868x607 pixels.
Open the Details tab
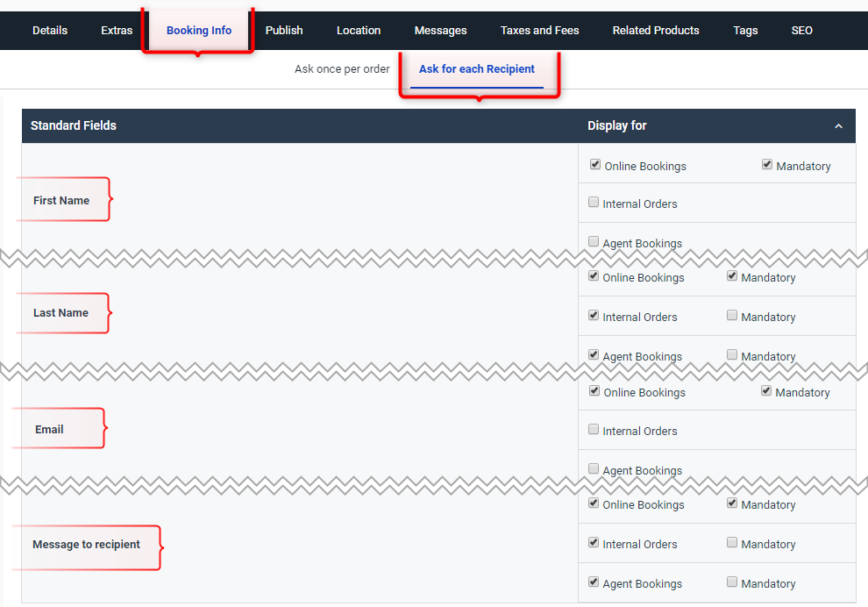[50, 31]
